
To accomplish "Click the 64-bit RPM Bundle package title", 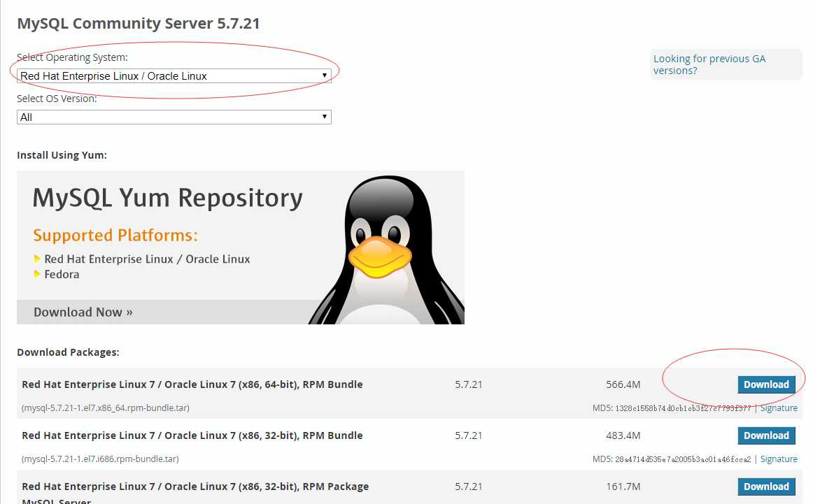I will pyautogui.click(x=192, y=384).
